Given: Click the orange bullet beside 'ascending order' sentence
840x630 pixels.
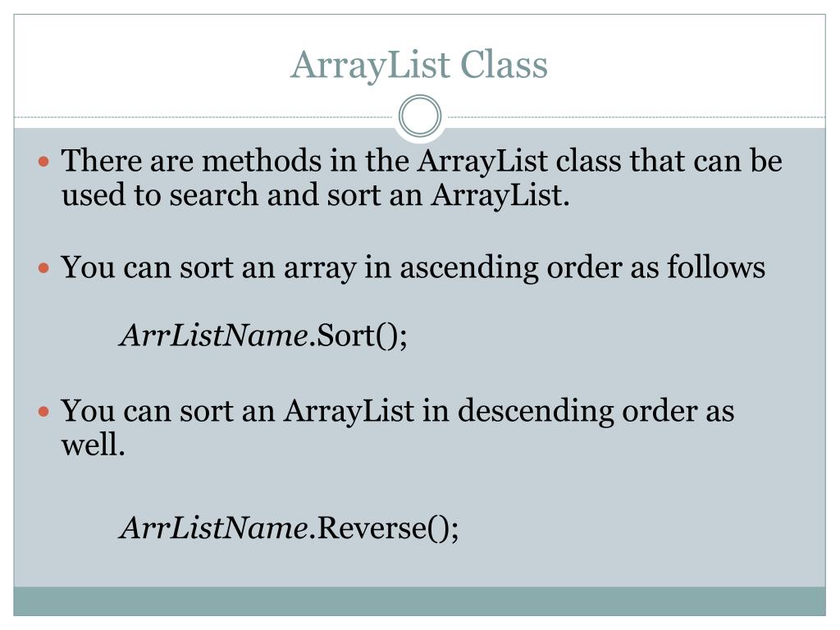Looking at the screenshot, I should (44, 267).
